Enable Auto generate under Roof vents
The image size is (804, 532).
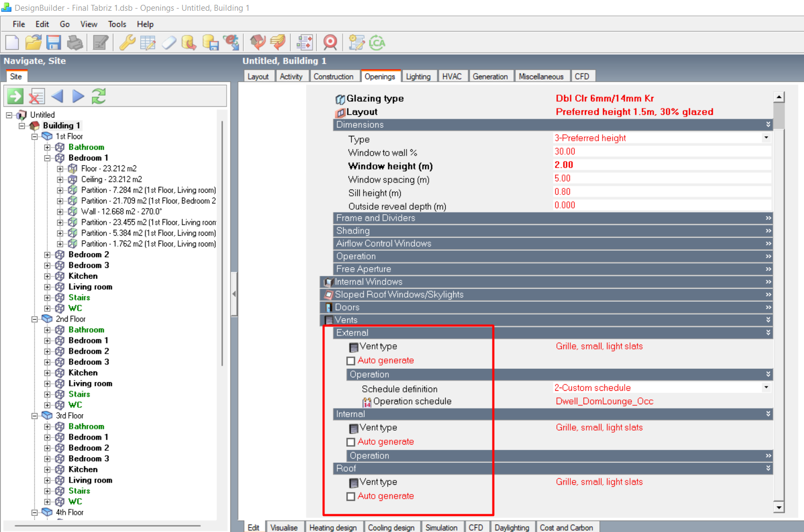point(351,497)
